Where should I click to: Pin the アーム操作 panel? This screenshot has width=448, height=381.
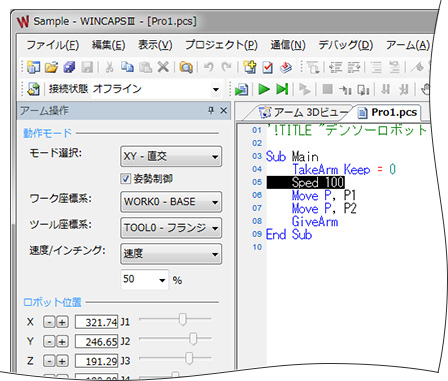211,111
